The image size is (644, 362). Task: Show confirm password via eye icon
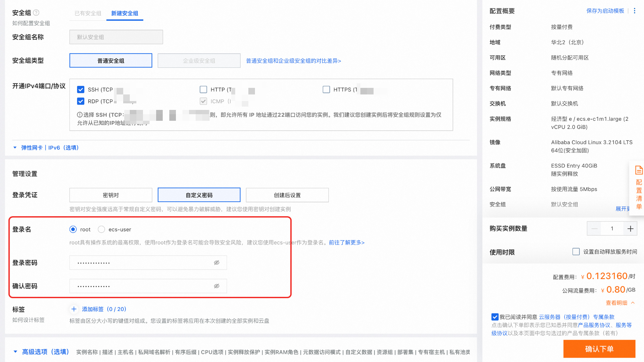pyautogui.click(x=216, y=286)
